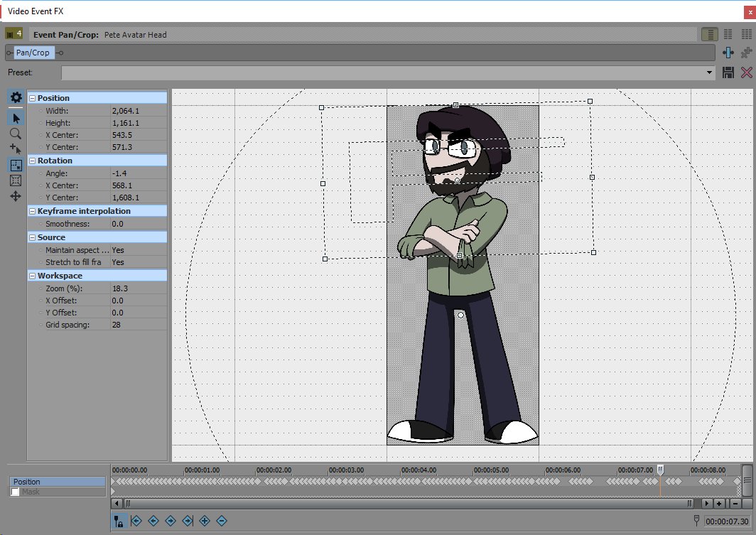Click the event number 4 icon
This screenshot has height=535, width=756.
(x=14, y=33)
